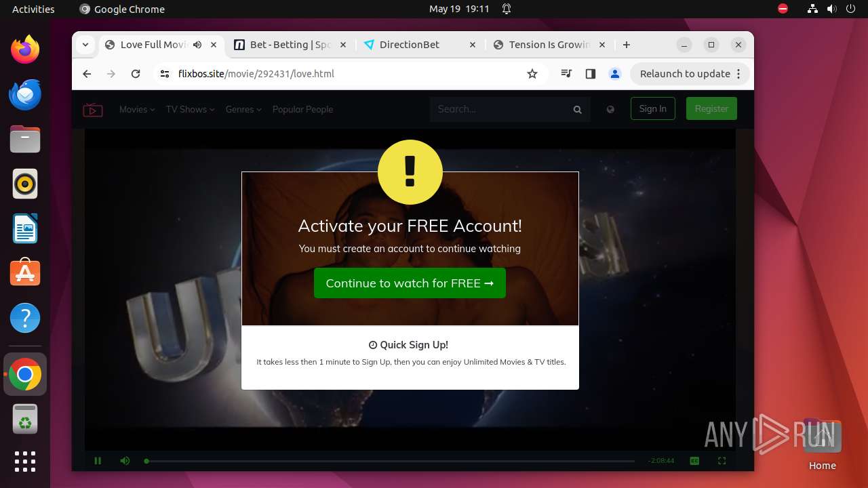Launch Thunderbird mail from the dock
868x488 pixels.
[25, 94]
